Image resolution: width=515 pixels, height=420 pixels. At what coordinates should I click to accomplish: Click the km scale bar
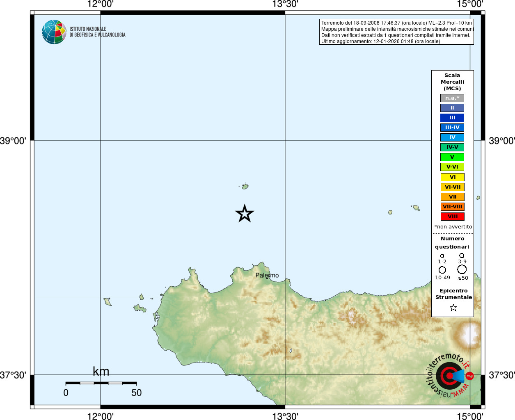coord(101,383)
